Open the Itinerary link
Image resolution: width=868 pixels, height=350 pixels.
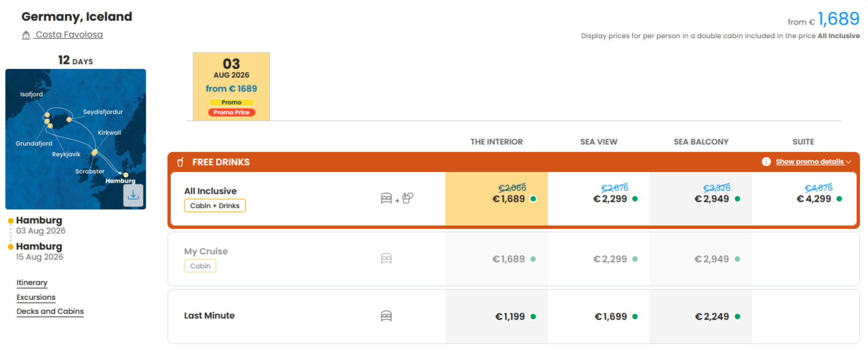32,283
